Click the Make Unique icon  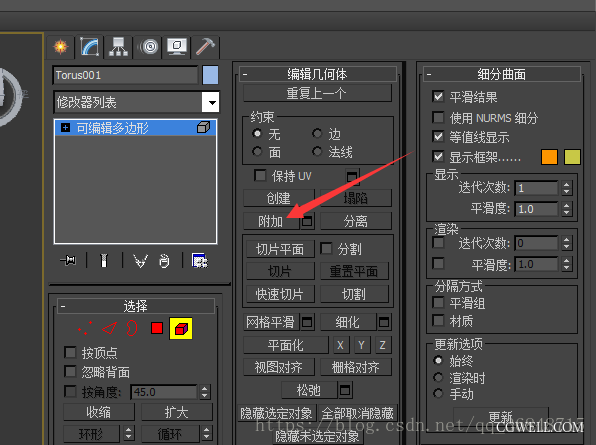[x=140, y=261]
